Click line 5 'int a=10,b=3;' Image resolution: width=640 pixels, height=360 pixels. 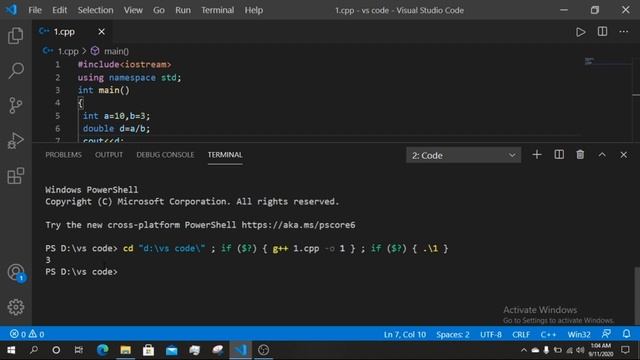coord(116,116)
